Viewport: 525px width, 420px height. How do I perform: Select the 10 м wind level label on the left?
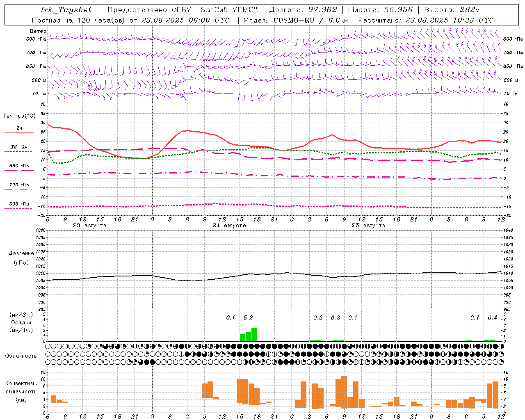39,94
